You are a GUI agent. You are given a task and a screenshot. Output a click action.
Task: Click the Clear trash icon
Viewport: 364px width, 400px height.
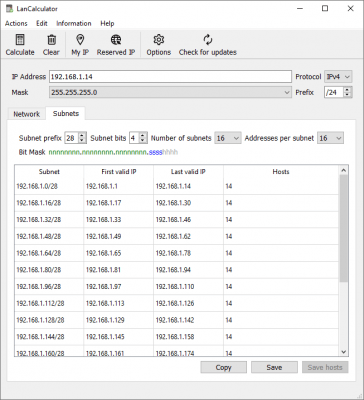click(51, 40)
